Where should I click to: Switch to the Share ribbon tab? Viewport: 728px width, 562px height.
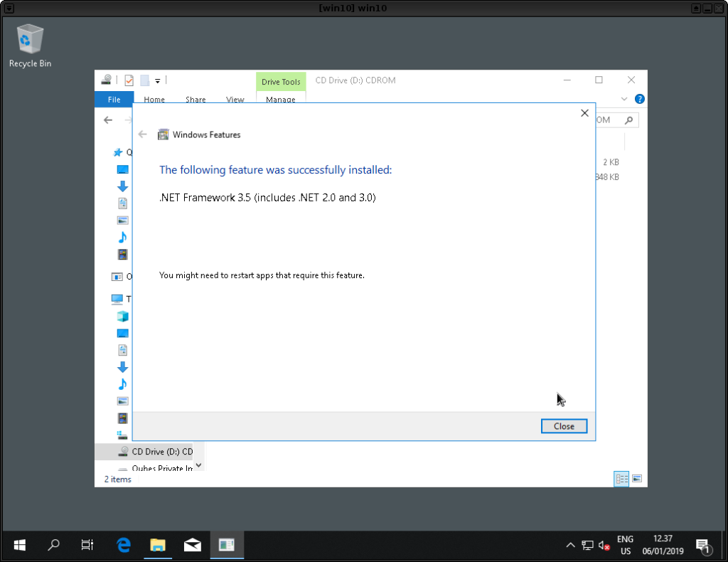pos(196,100)
